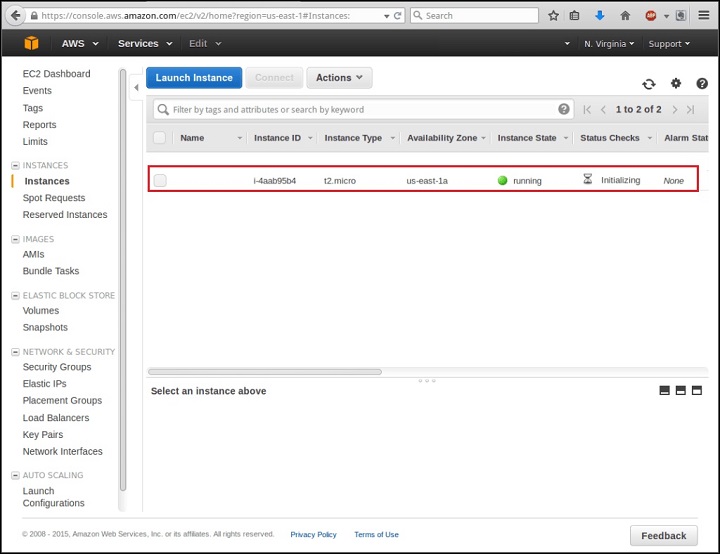Click the Connect button
Image resolution: width=720 pixels, height=554 pixels.
[274, 78]
